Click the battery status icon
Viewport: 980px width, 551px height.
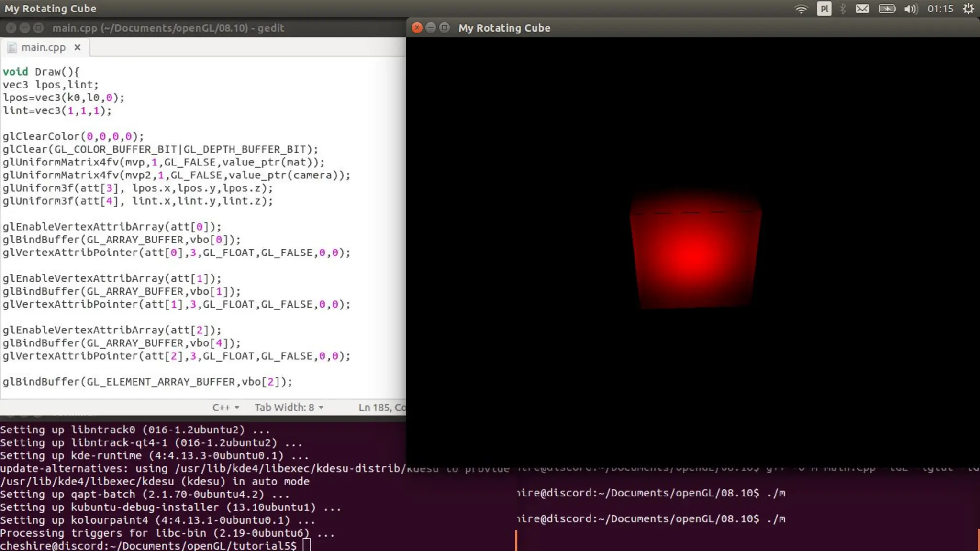(887, 9)
